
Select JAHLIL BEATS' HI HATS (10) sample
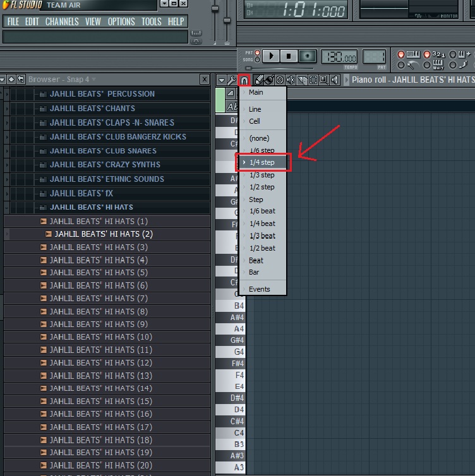pyautogui.click(x=107, y=337)
